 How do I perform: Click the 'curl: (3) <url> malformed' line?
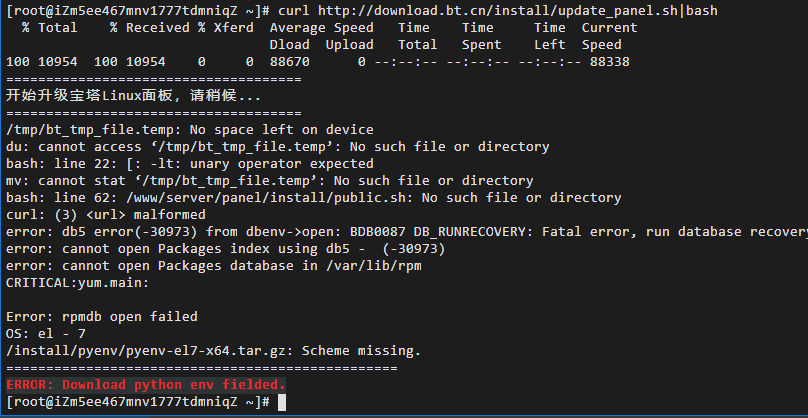click(x=106, y=214)
